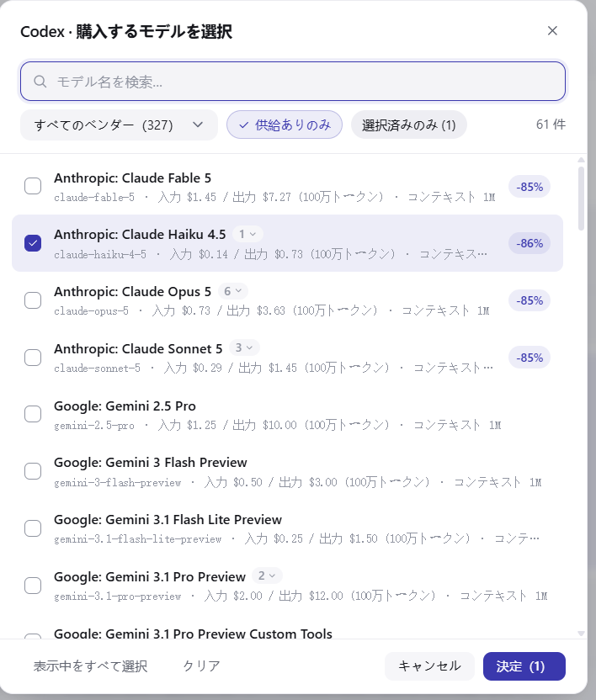596x700 pixels.
Task: Click the -85% badge on Claude Opus 5
Action: click(x=529, y=300)
